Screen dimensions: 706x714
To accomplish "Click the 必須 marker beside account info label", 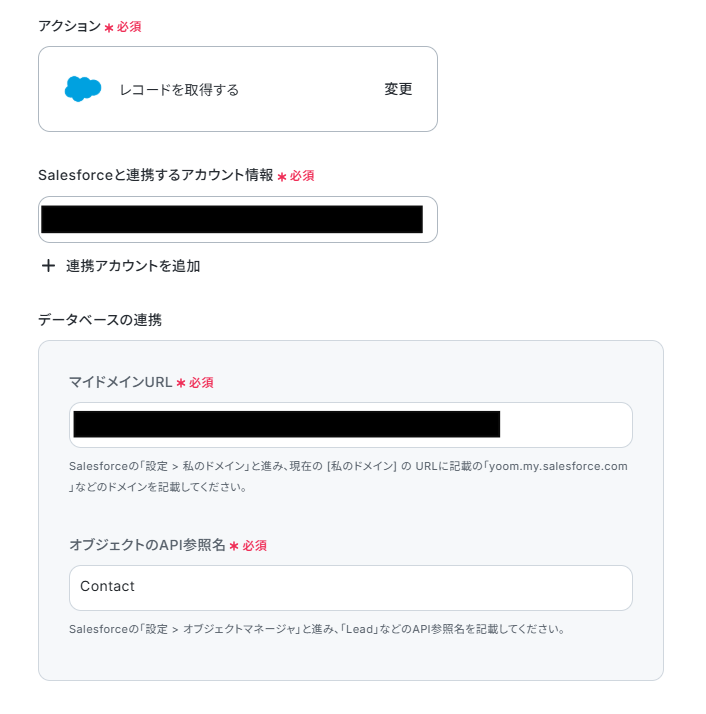I will coord(302,176).
